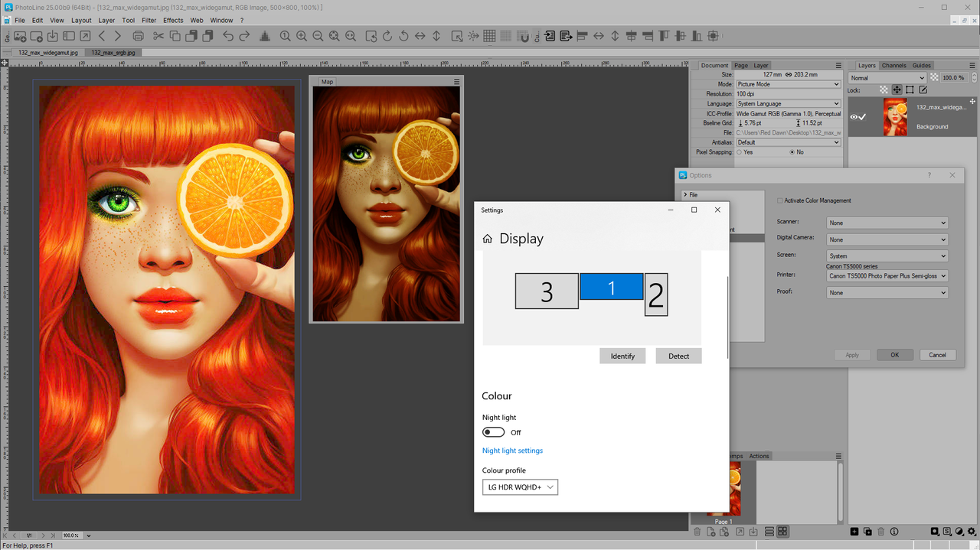Switch to the Channels tab
The height and width of the screenshot is (550, 980).
893,65
